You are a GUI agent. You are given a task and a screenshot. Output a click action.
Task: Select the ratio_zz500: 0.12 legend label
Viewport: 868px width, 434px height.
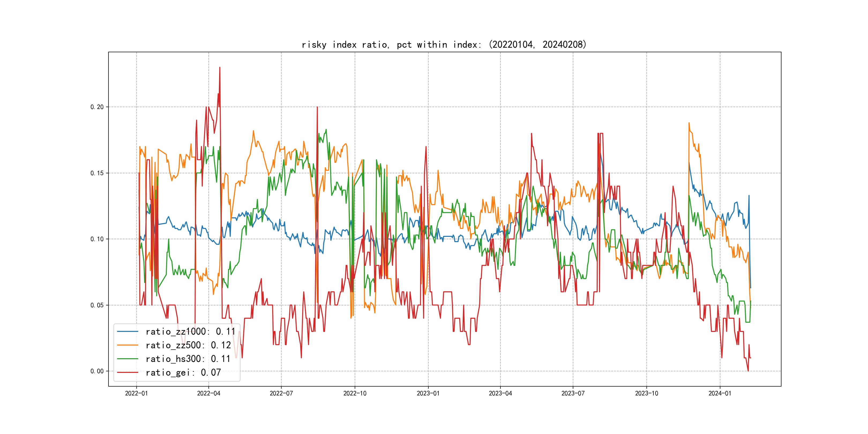[x=188, y=345]
